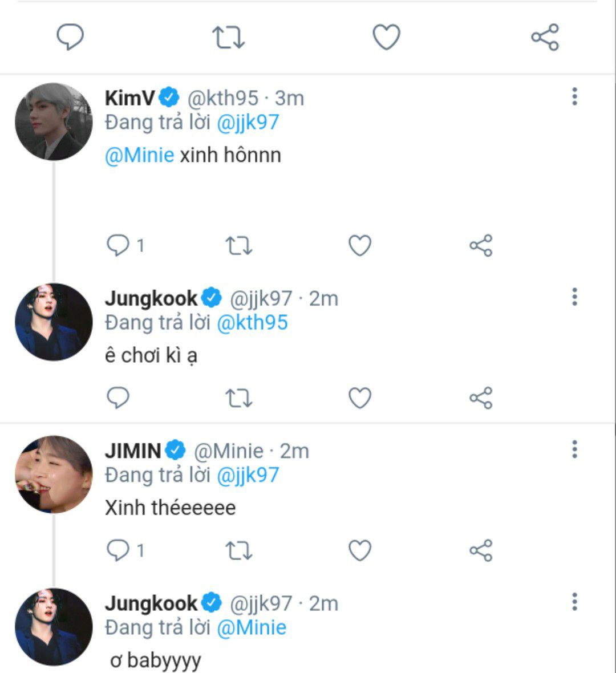This screenshot has height=673, width=616.
Task: Open more options on JIMIN's tweet
Action: click(x=574, y=449)
